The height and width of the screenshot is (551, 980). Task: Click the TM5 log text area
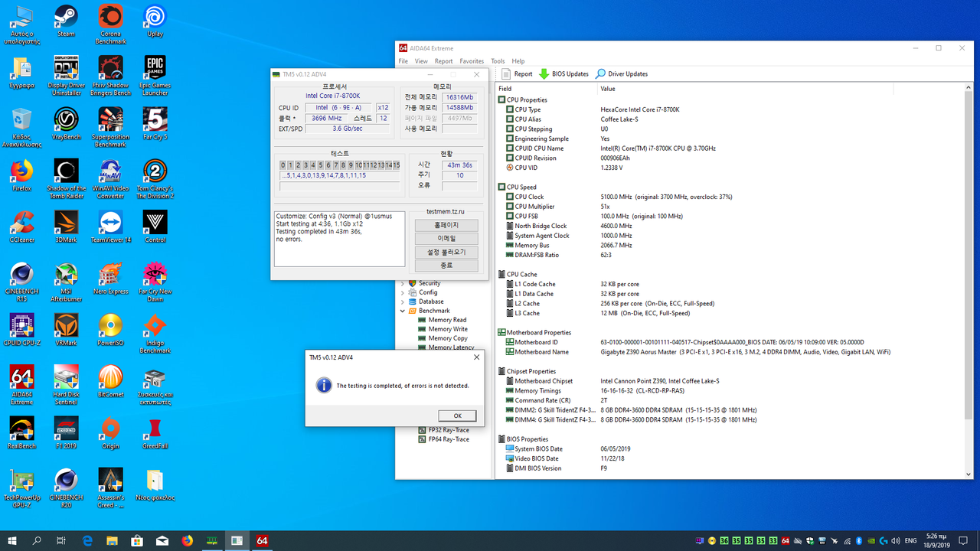tap(339, 239)
